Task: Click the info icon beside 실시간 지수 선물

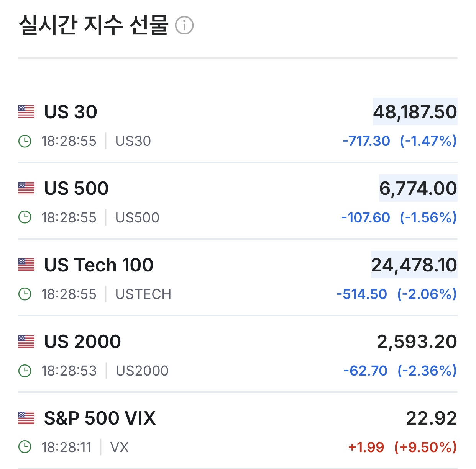Action: point(184,26)
